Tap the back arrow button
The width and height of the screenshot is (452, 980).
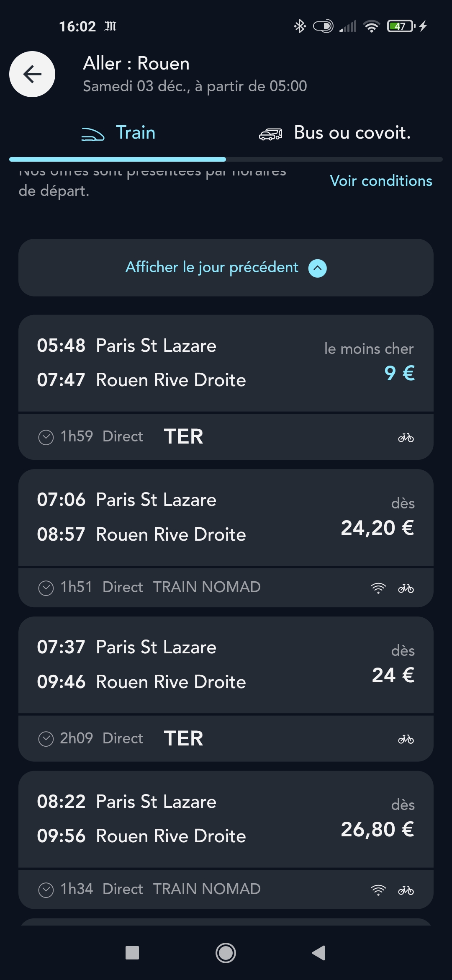click(x=32, y=74)
